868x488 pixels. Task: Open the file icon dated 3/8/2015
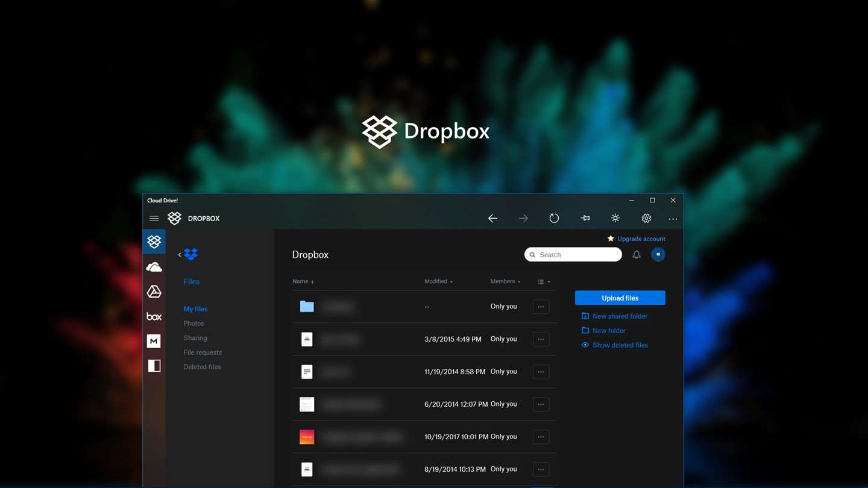click(x=307, y=339)
